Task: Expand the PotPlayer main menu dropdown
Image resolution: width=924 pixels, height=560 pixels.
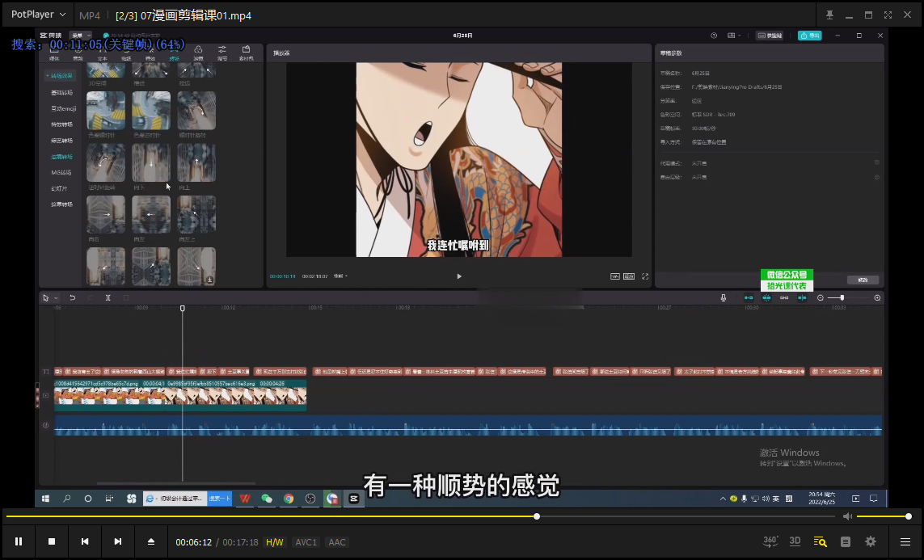Action: click(x=38, y=14)
